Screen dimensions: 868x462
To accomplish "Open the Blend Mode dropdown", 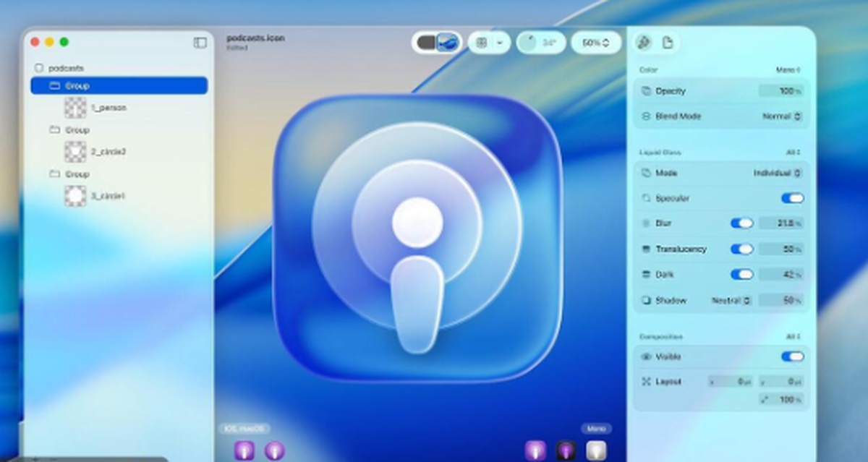I will tap(782, 116).
